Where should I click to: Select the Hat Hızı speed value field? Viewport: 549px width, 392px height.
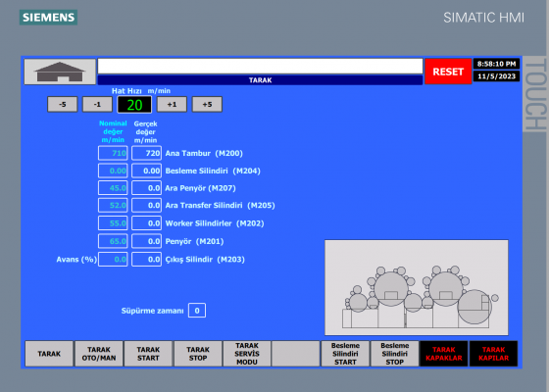point(134,105)
